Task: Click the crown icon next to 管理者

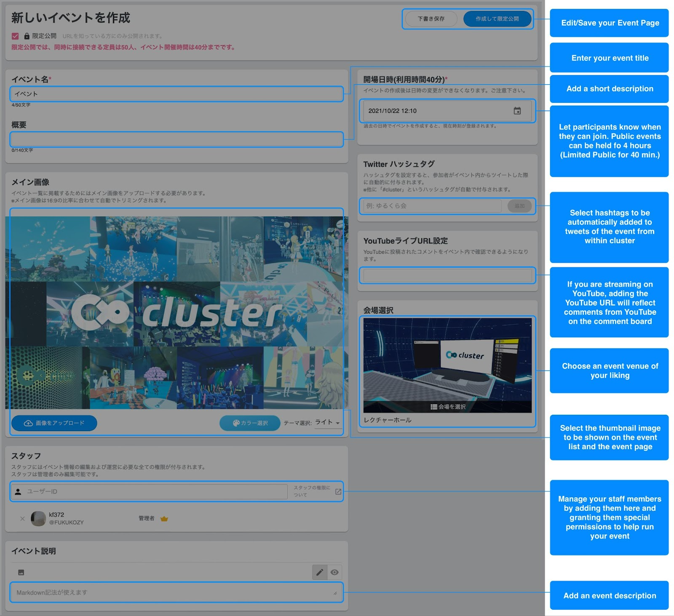Action: [x=164, y=519]
